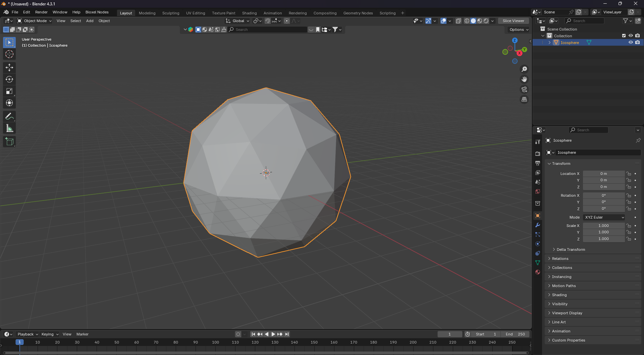Select the Cursor tool in toolbar
The width and height of the screenshot is (644, 355).
pyautogui.click(x=9, y=54)
